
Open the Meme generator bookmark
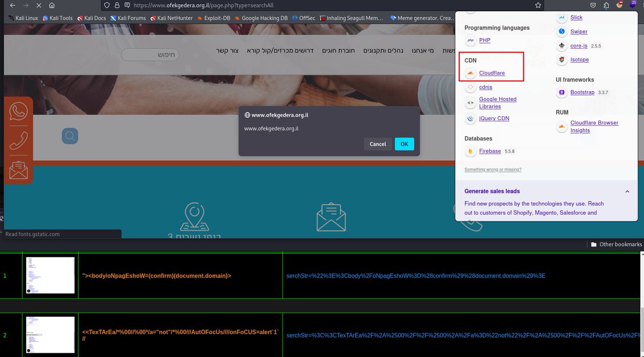422,18
